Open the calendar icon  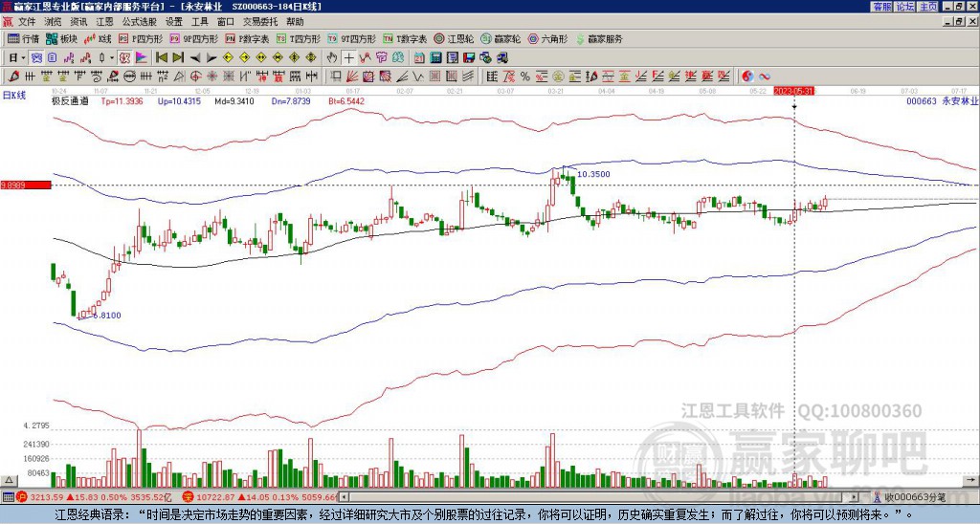point(419,58)
